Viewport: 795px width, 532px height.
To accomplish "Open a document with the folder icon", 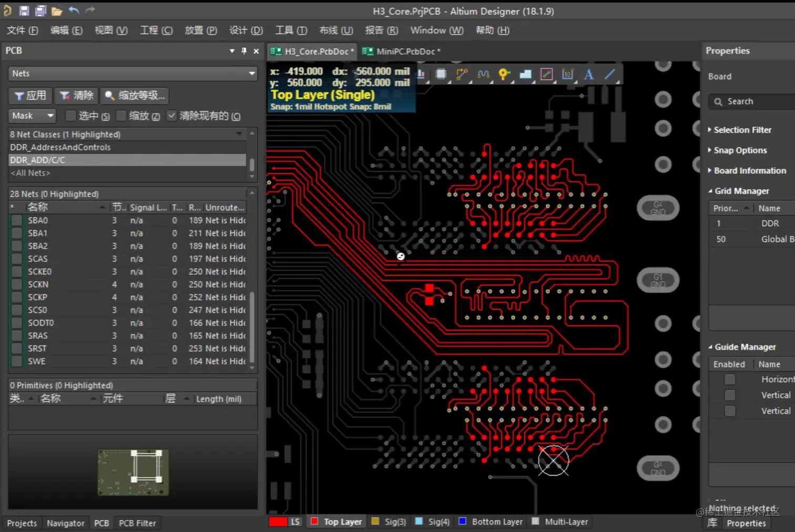I will pos(57,11).
